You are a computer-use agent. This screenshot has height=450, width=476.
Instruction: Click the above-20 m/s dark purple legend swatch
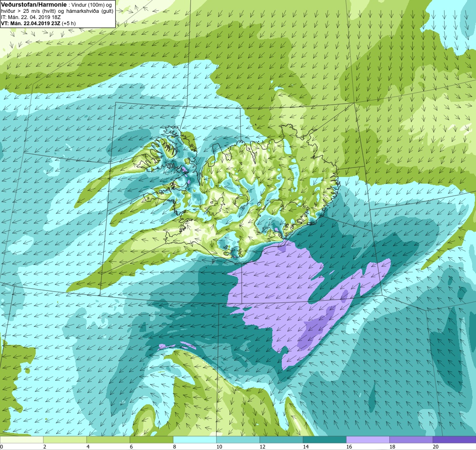454,440
